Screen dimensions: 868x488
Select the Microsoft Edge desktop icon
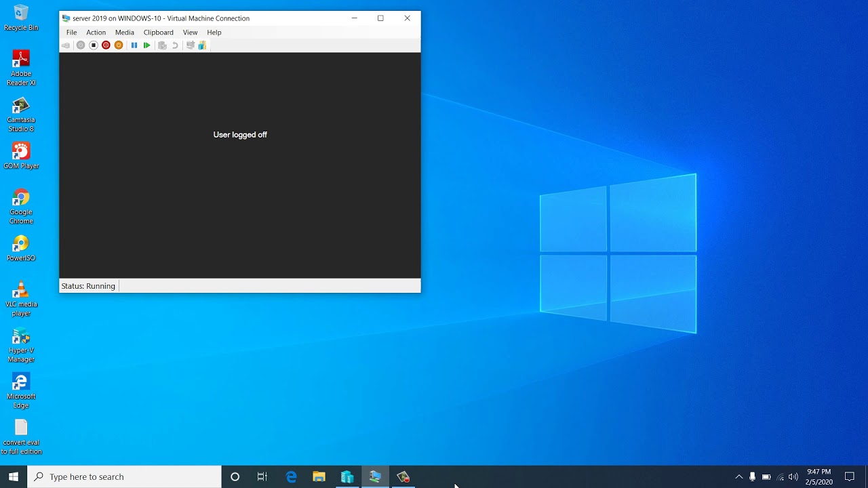pos(21,391)
